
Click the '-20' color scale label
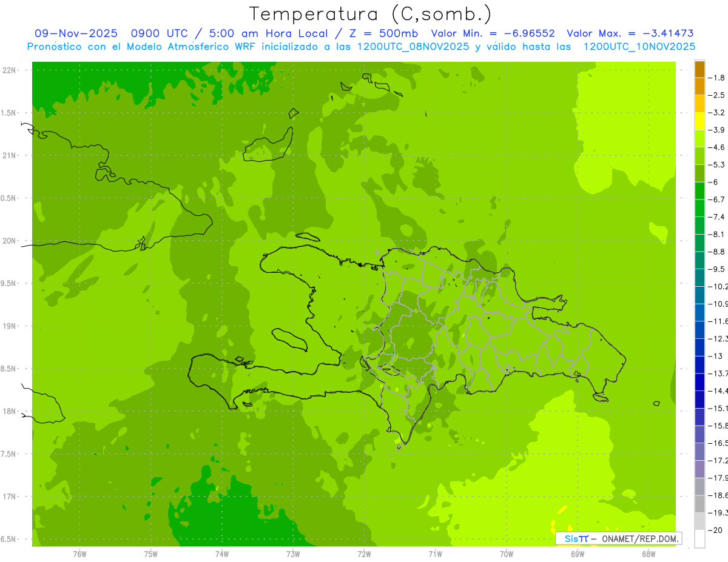(x=716, y=530)
